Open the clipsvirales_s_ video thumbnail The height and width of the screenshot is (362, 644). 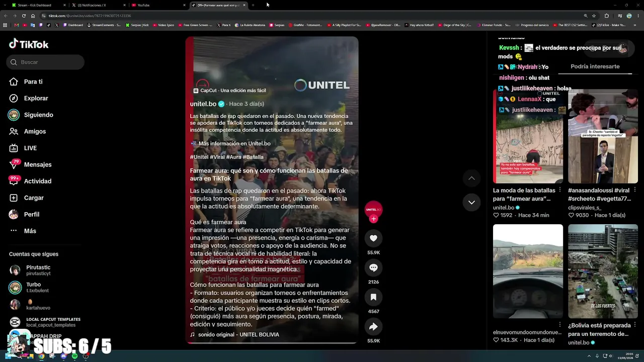click(603, 136)
